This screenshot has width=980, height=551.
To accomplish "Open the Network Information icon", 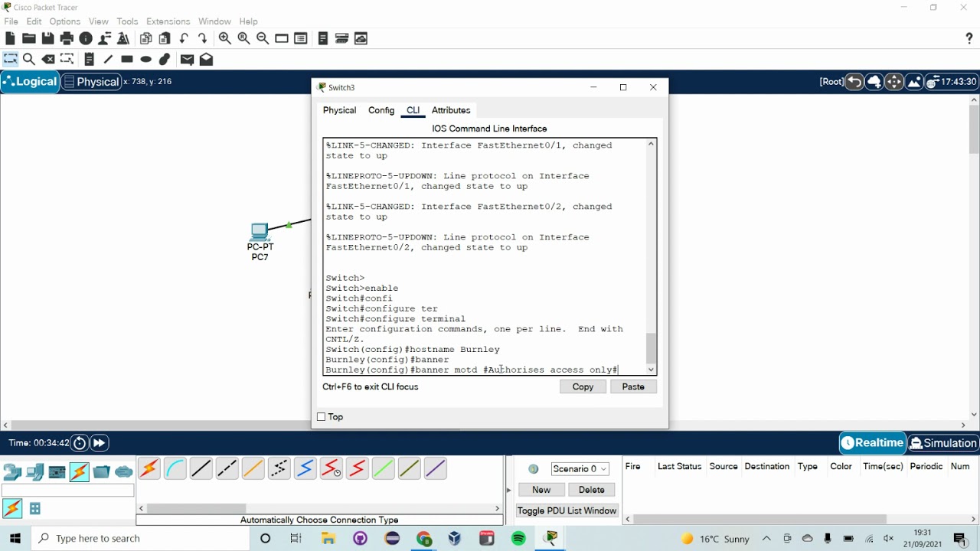I will [86, 38].
